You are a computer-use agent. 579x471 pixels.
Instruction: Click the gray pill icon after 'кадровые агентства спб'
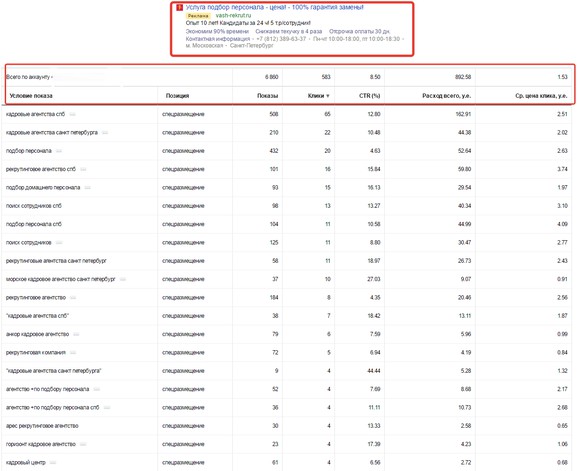[x=72, y=114]
